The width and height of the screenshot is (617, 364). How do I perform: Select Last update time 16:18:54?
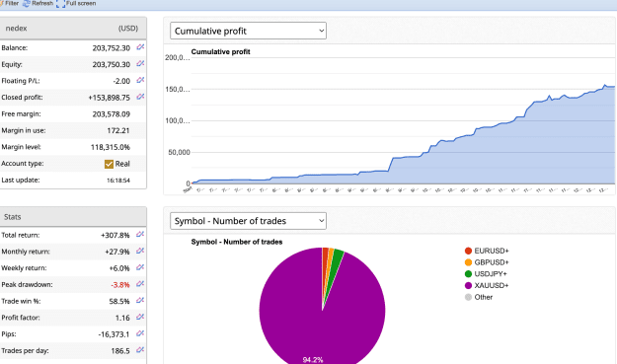[x=118, y=181]
